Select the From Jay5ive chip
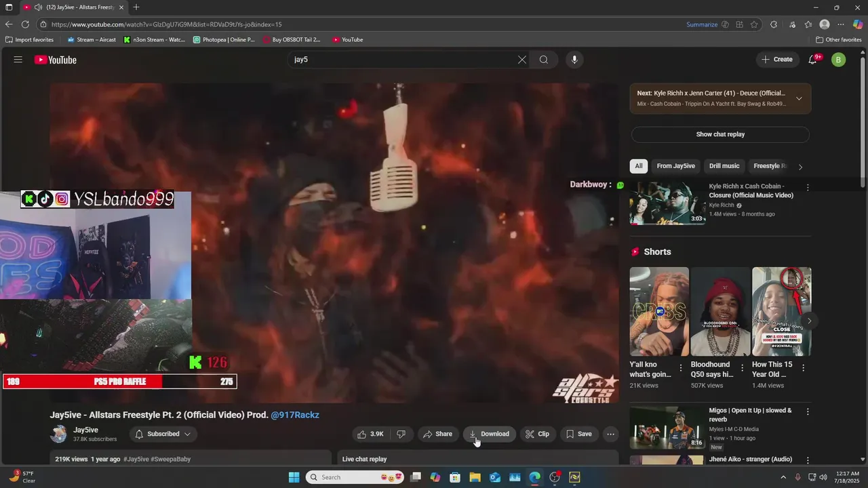This screenshot has width=868, height=488. click(675, 166)
